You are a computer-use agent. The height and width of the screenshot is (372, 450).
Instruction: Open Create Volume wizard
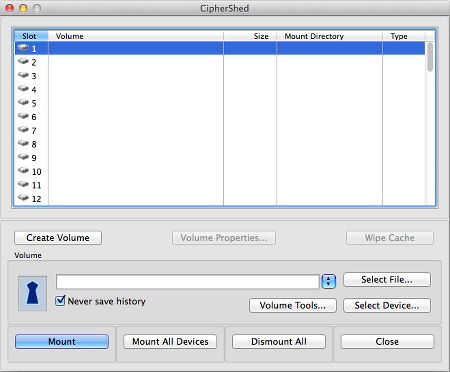(58, 238)
